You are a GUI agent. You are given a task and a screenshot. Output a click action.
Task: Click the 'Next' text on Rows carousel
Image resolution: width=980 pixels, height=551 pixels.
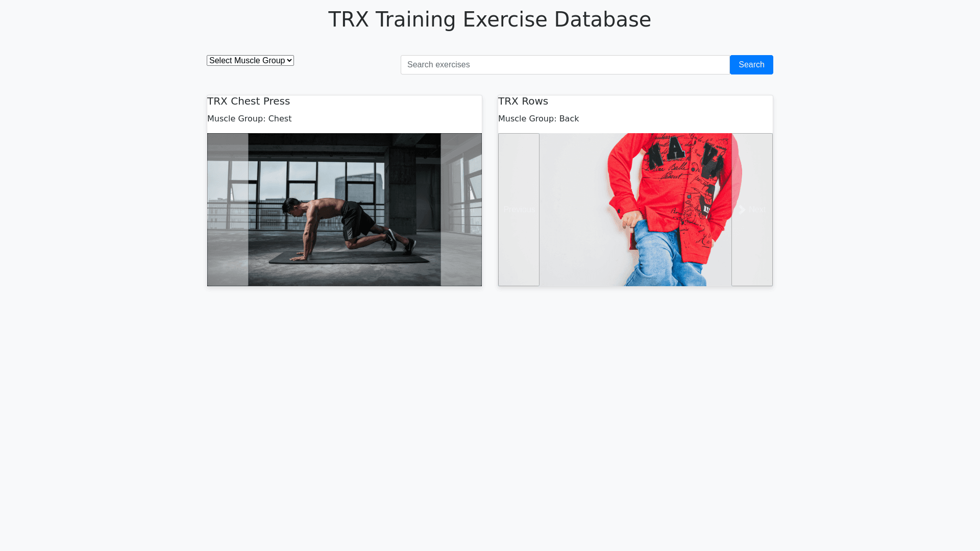[x=757, y=210]
